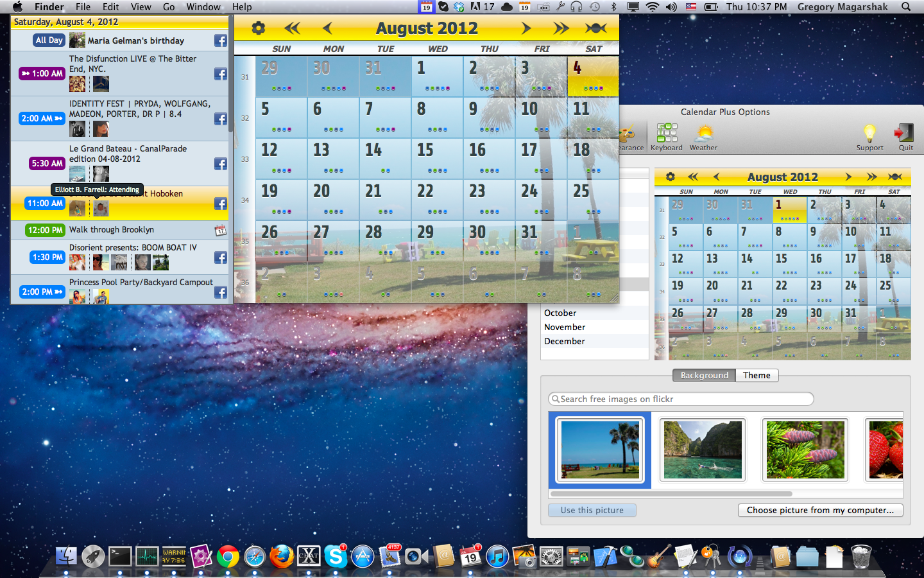The width and height of the screenshot is (924, 578).
Task: Open the Appearance palette icon
Action: click(628, 136)
